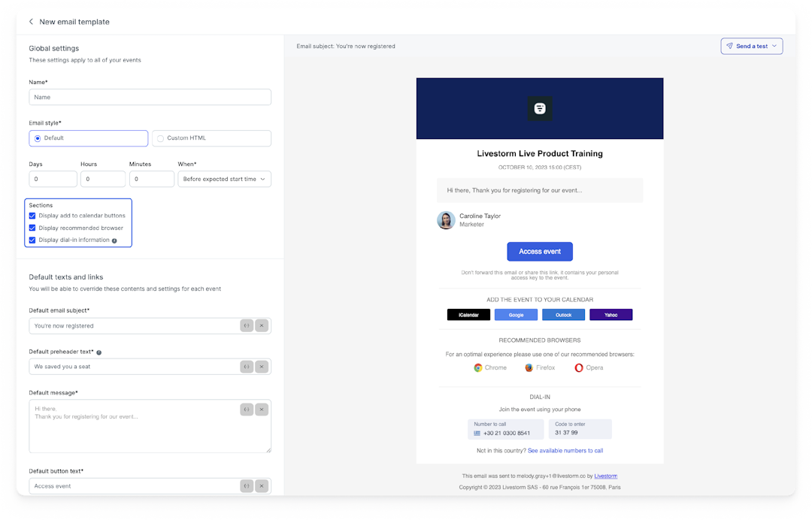Screen dimensions: 812x520
Task: Click Caroline Taylor's avatar photo
Action: pyautogui.click(x=446, y=220)
